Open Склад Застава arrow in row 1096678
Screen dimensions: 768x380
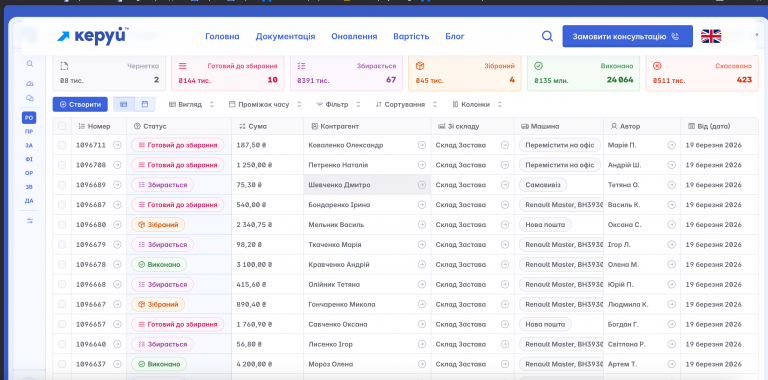pos(505,264)
